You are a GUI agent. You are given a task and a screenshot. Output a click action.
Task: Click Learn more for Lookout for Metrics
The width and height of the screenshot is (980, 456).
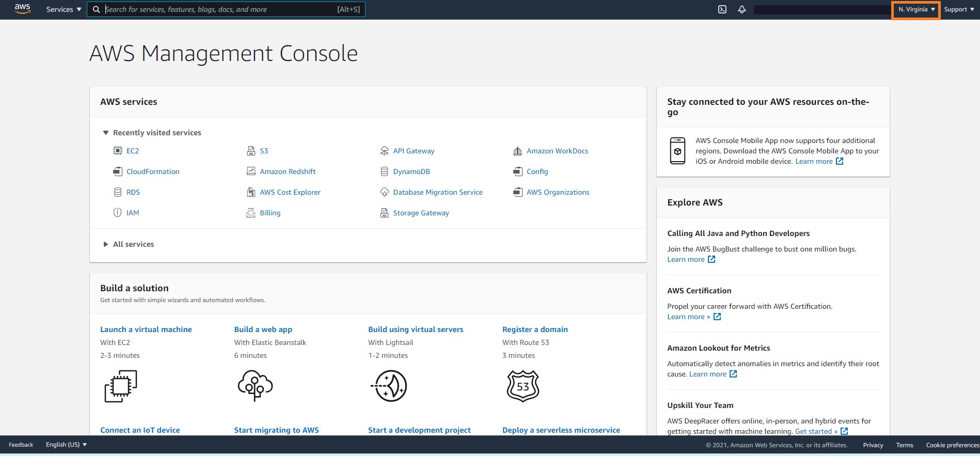[x=713, y=374]
